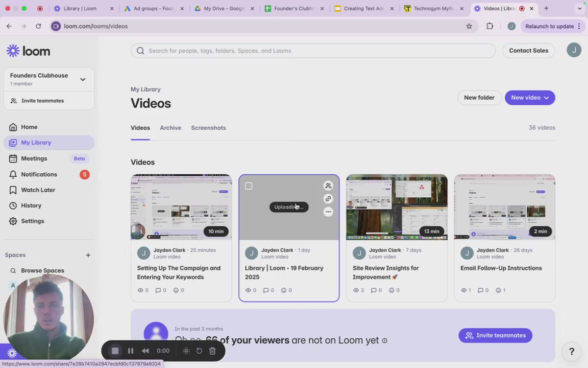Restart the recording with the circular arrow icon

[199, 351]
